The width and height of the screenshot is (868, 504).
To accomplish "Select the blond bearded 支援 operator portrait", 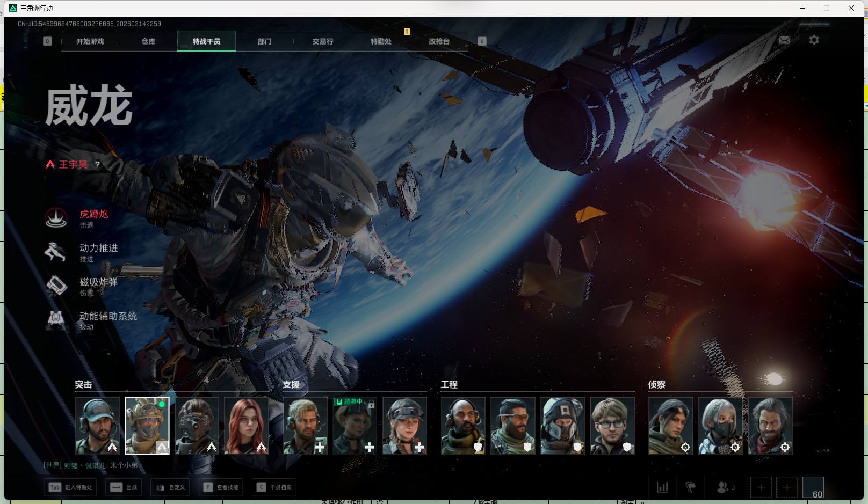I will [x=305, y=426].
